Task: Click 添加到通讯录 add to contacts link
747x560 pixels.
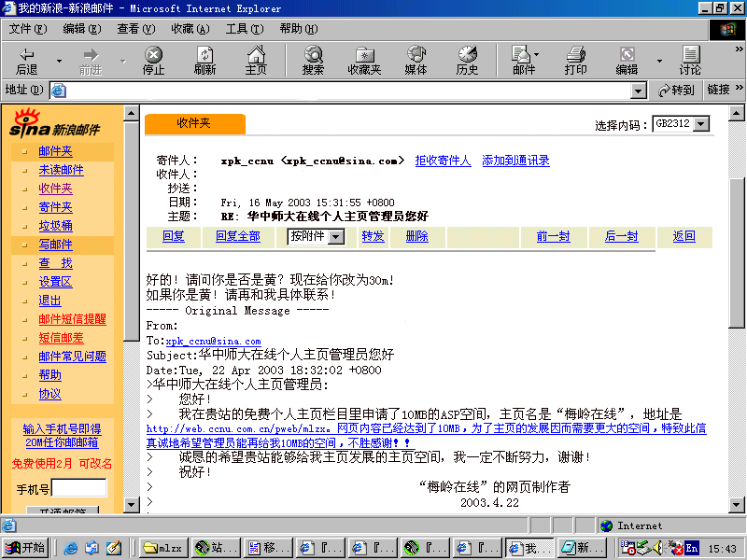Action: (x=516, y=161)
